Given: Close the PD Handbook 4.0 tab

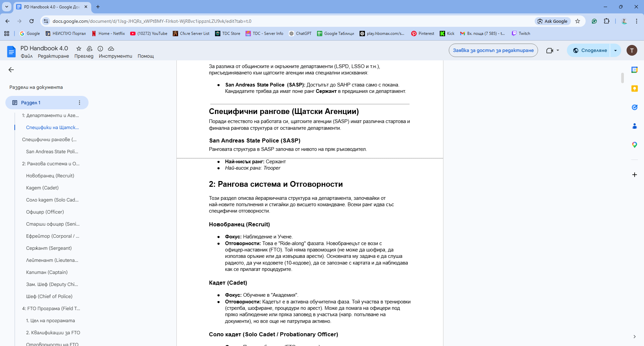Looking at the screenshot, I should coord(86,7).
